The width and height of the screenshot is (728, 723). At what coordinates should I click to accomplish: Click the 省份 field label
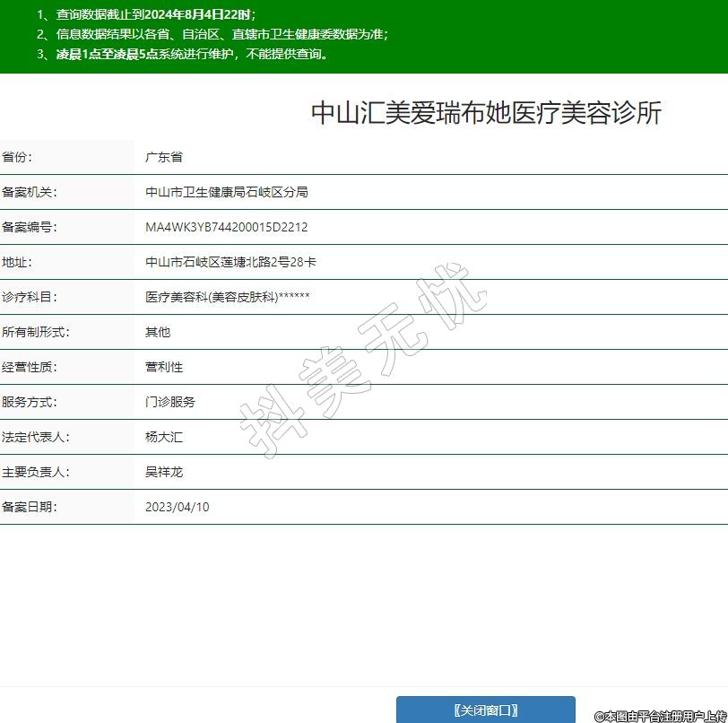point(17,157)
